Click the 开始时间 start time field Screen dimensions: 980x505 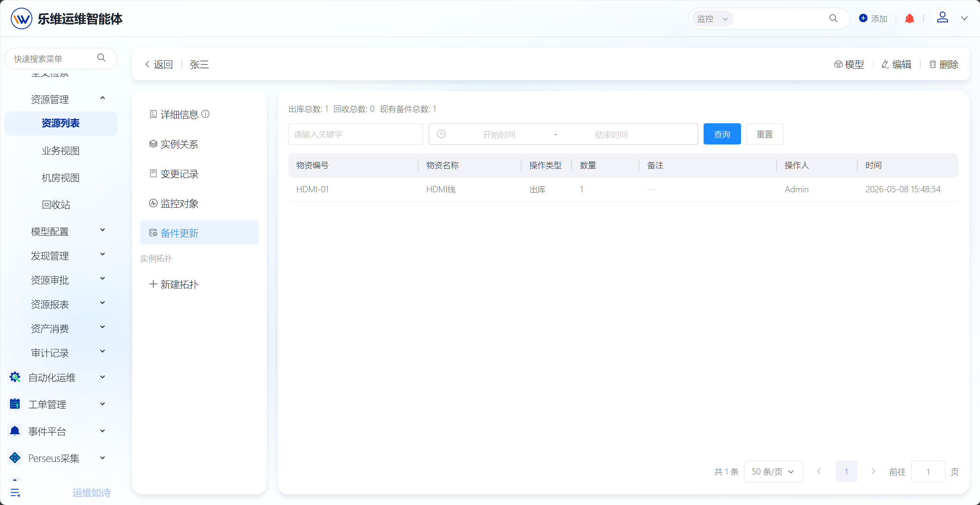(x=499, y=134)
